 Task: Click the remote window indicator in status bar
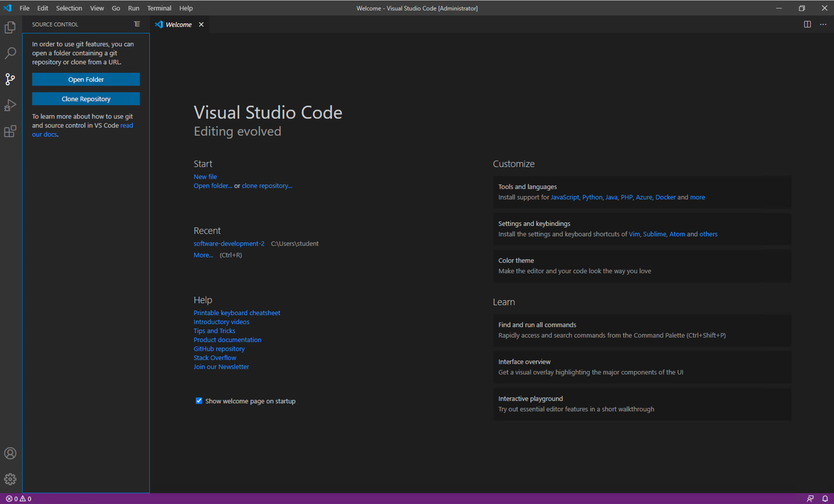tap(811, 498)
